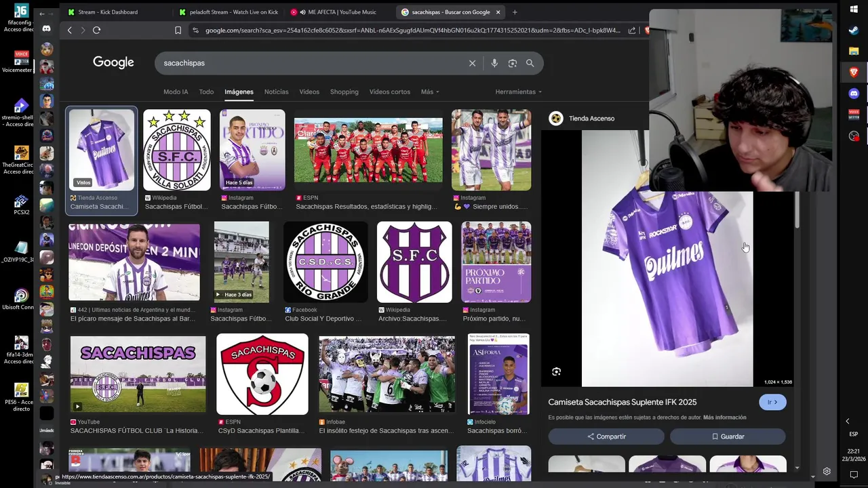The height and width of the screenshot is (488, 868).
Task: Expand the Herramientas dropdown
Action: (x=519, y=91)
